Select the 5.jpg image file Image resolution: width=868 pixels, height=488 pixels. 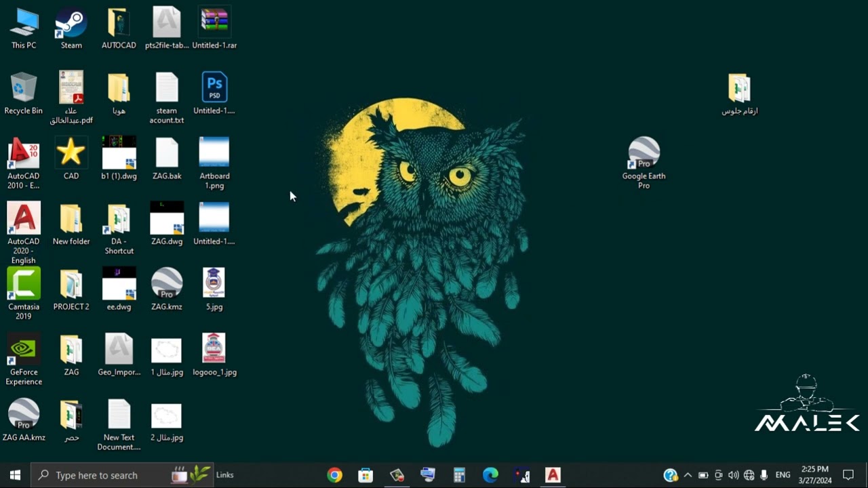214,289
